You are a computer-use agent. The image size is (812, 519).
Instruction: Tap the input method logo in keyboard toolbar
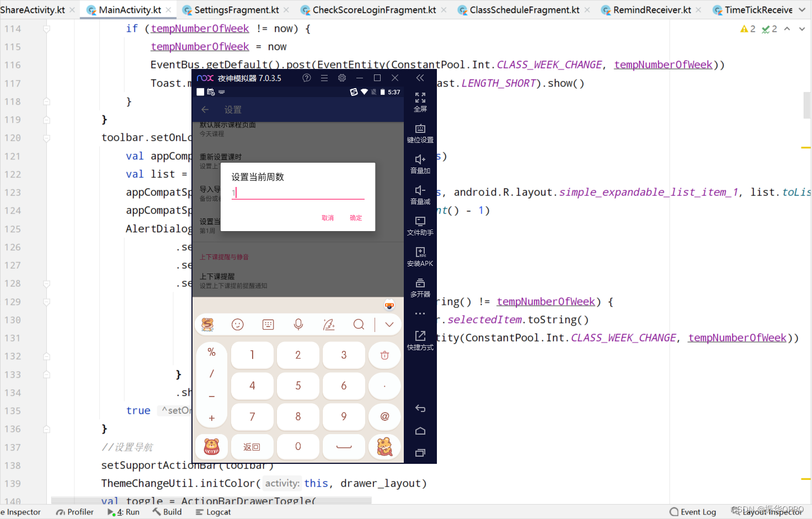pos(207,324)
